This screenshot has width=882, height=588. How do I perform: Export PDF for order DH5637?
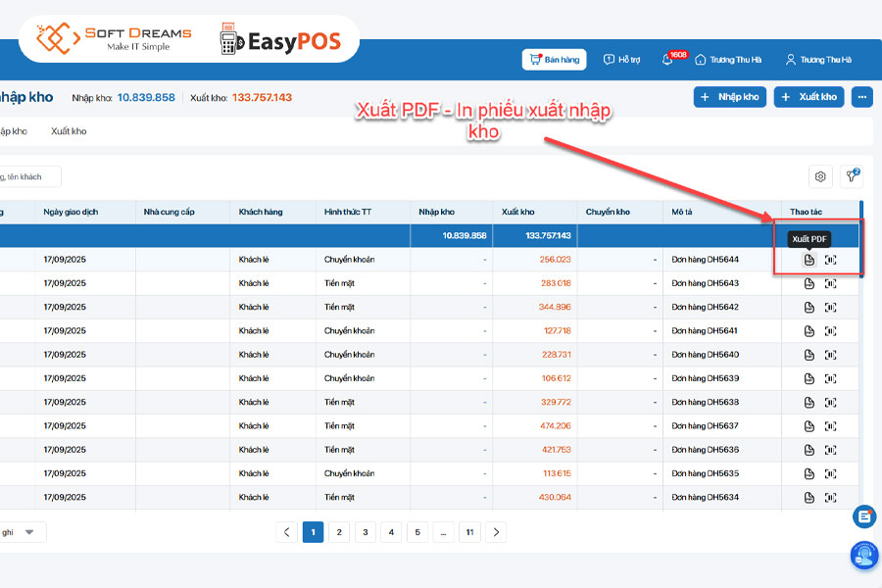click(808, 426)
